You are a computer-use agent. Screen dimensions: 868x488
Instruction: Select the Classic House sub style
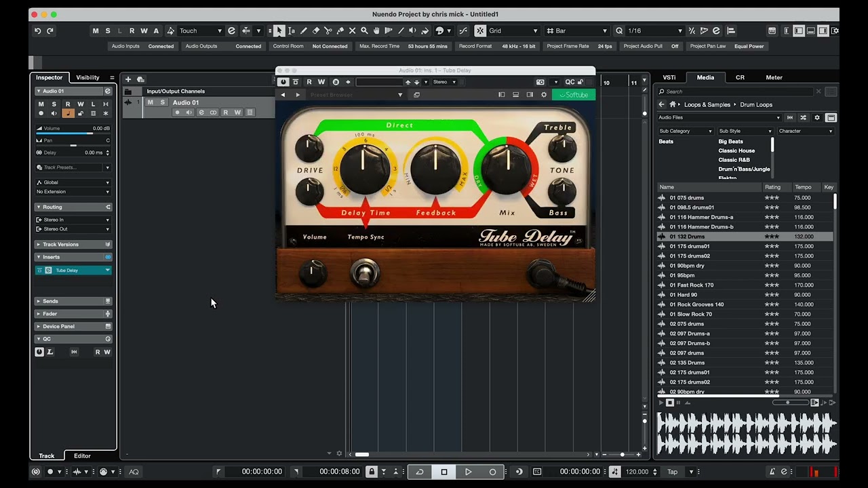[x=736, y=150]
